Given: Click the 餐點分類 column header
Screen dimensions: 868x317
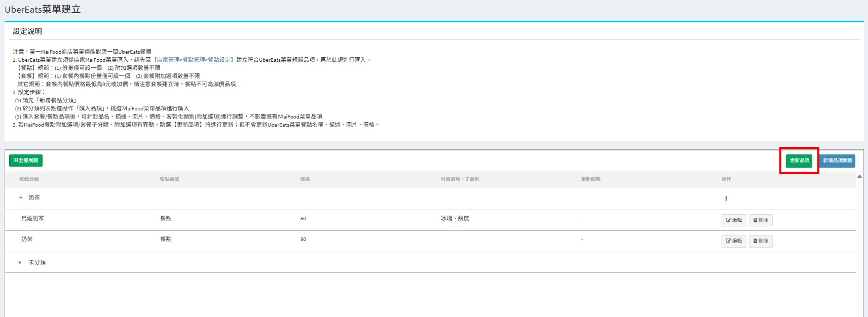Looking at the screenshot, I should (x=29, y=179).
